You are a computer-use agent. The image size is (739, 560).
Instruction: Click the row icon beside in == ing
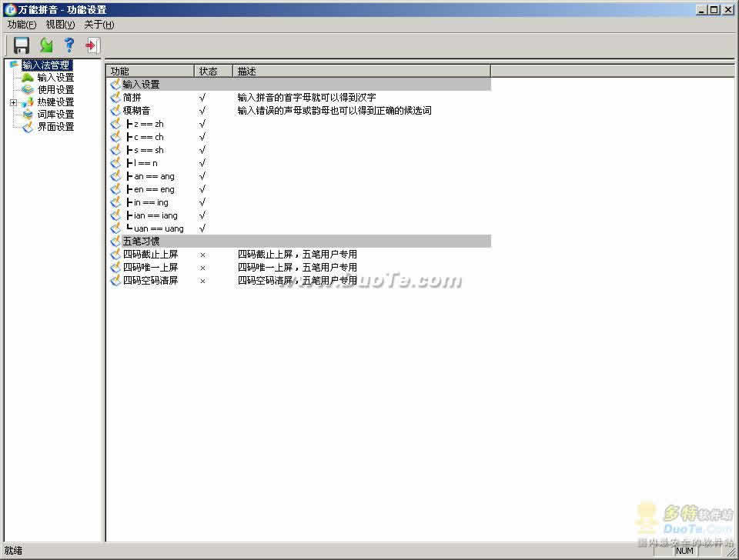[115, 202]
